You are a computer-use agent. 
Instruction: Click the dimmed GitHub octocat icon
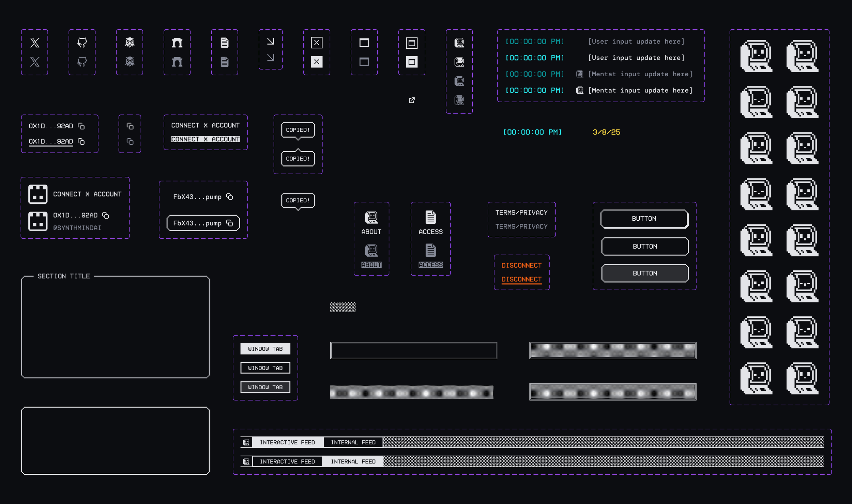click(x=82, y=62)
